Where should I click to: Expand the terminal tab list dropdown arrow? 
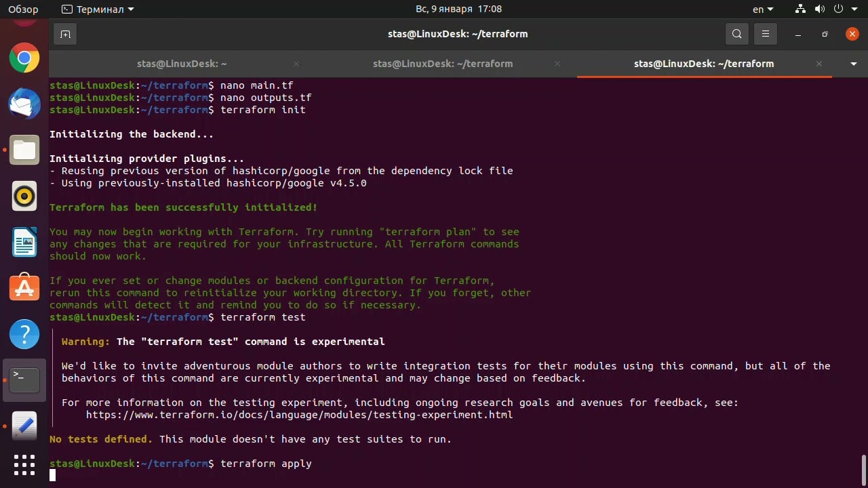854,64
